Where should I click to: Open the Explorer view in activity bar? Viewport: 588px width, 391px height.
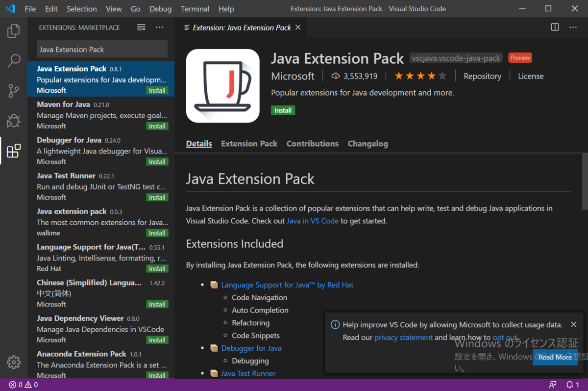[x=14, y=31]
